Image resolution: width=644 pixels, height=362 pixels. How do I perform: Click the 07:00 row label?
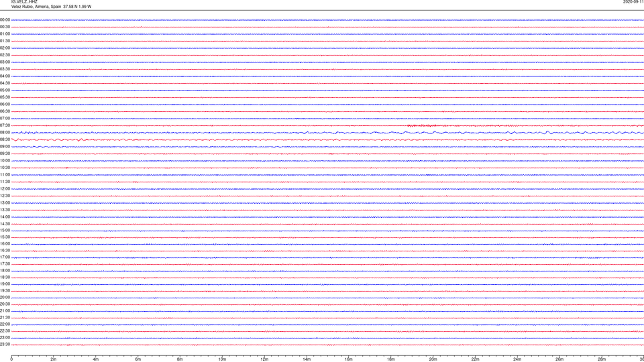click(5, 118)
